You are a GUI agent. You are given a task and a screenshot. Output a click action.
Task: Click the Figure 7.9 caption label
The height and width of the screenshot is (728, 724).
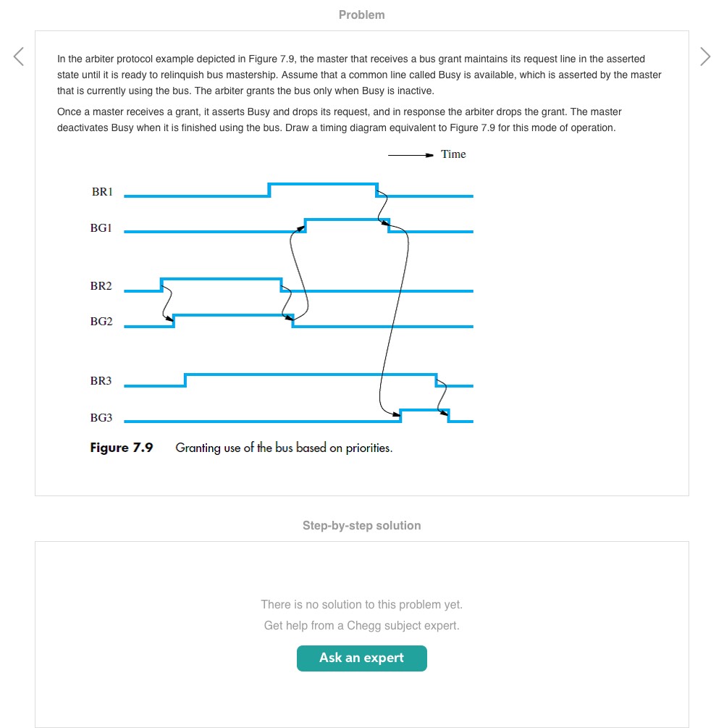(x=122, y=448)
